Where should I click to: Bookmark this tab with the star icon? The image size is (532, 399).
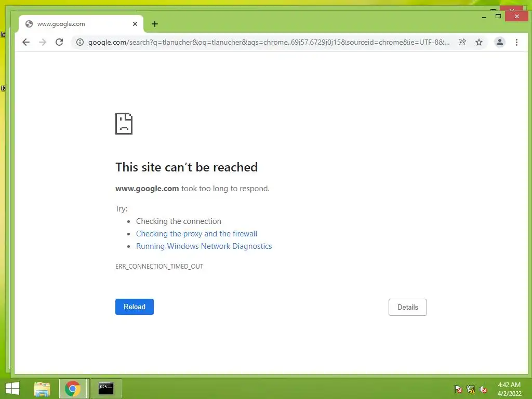click(478, 42)
